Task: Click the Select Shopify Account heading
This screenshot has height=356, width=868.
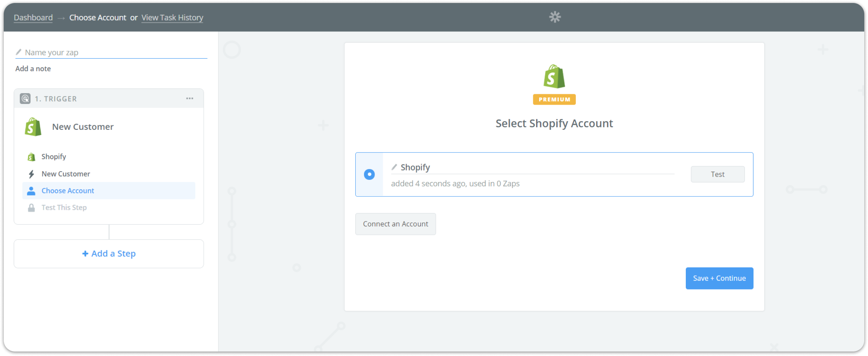Action: [554, 123]
